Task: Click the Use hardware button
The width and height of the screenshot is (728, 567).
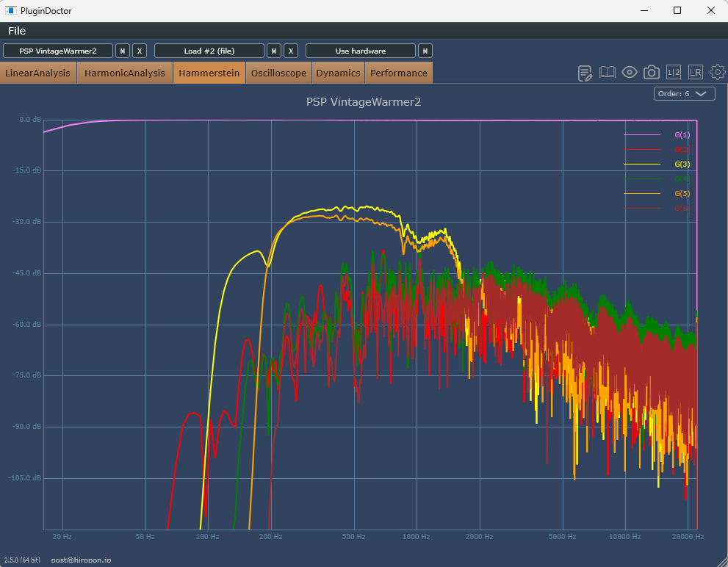Action: pyautogui.click(x=360, y=51)
